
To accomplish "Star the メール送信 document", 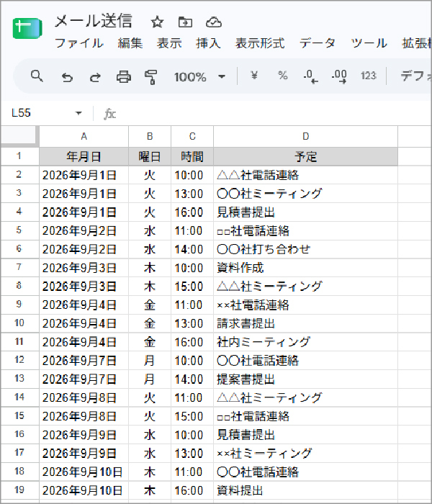I will (157, 22).
